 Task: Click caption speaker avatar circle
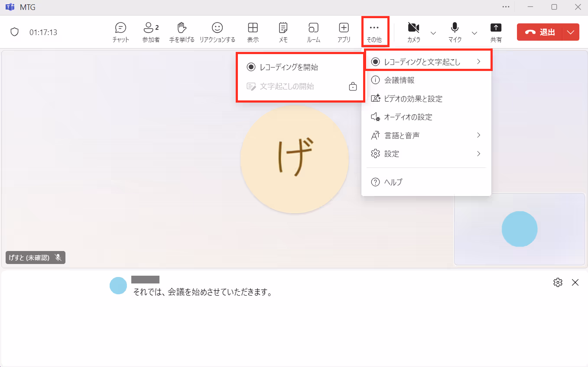(118, 286)
